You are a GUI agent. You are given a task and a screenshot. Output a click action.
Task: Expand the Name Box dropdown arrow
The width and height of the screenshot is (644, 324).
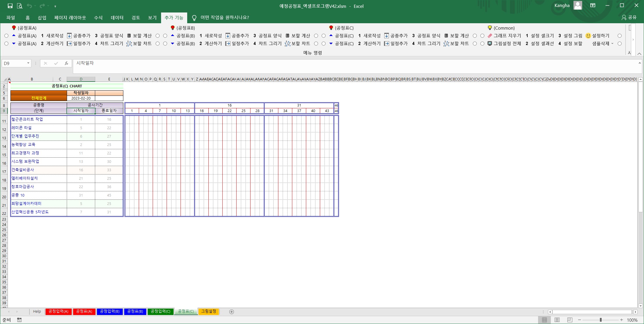(x=28, y=63)
